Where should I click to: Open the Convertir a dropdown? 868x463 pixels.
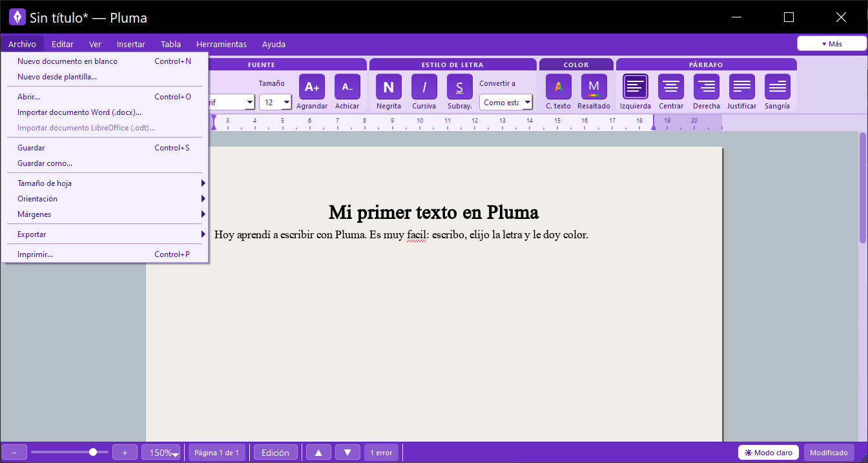pyautogui.click(x=506, y=102)
